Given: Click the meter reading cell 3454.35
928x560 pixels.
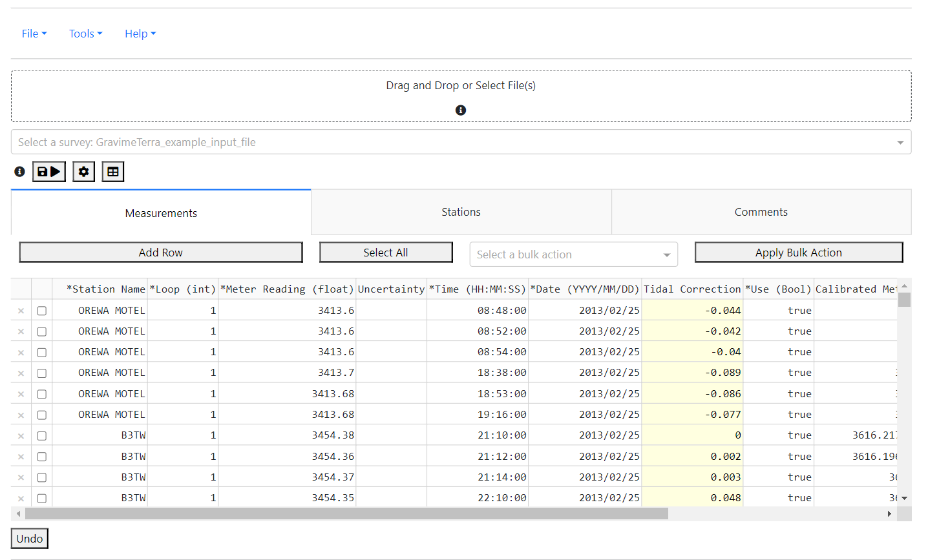Looking at the screenshot, I should [288, 498].
